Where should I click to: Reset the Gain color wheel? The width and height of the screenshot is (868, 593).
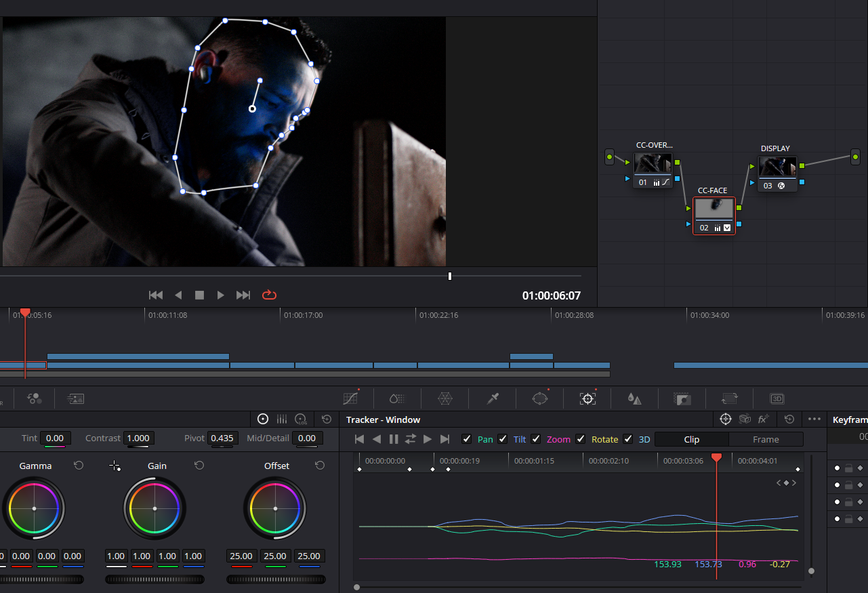pos(199,466)
